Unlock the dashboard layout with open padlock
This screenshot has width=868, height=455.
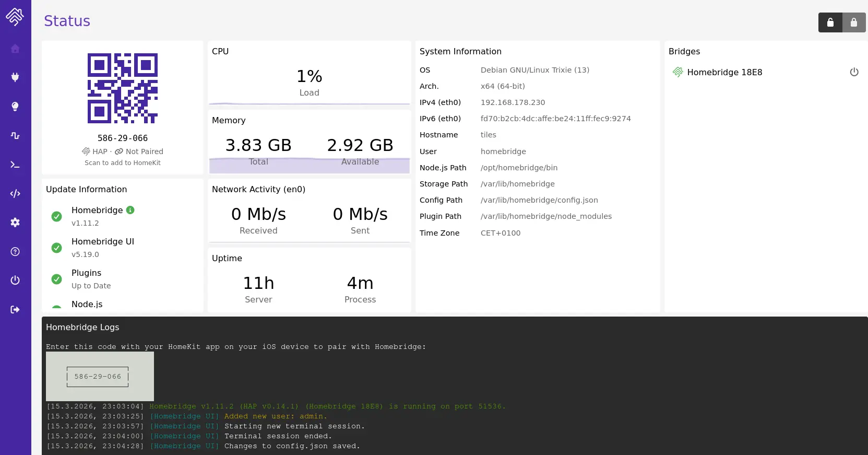click(x=830, y=22)
